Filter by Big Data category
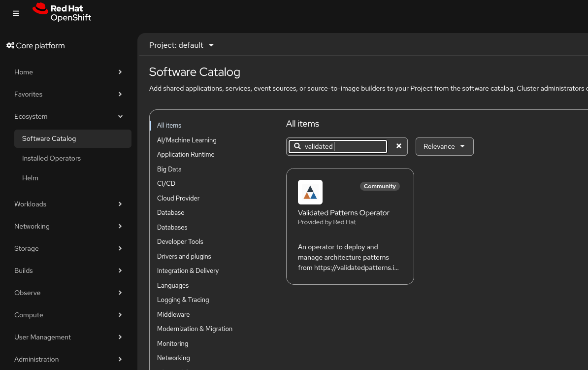 (169, 169)
